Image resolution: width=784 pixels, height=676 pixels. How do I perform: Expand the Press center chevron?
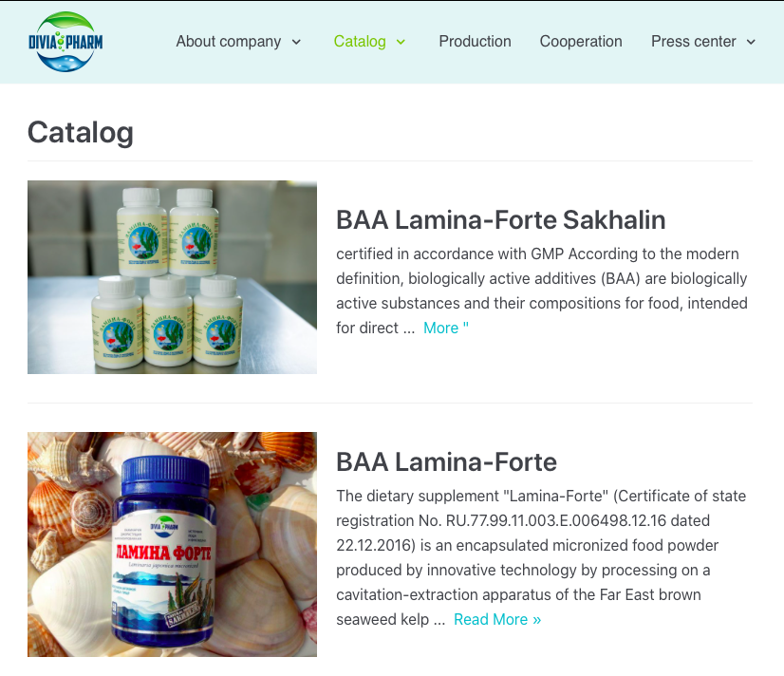[751, 42]
